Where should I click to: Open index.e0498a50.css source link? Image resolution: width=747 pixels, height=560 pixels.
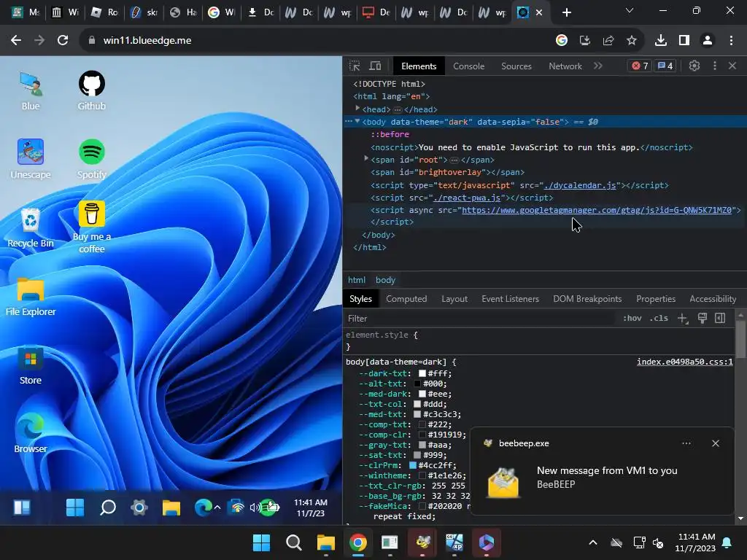click(684, 362)
